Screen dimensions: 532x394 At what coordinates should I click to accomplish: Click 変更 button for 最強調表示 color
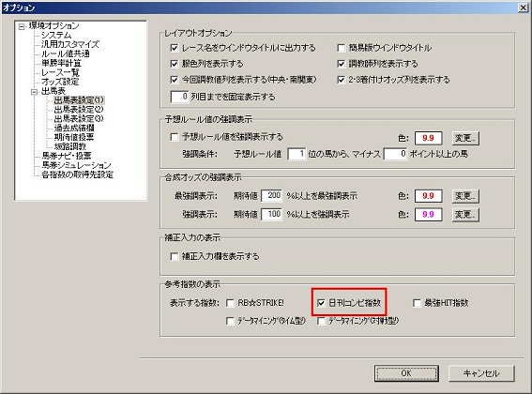point(465,196)
